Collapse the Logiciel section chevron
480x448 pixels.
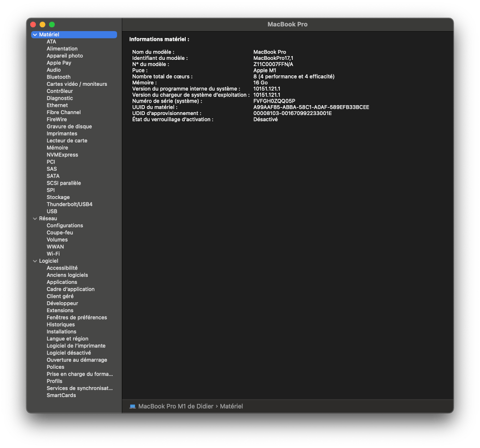point(35,261)
